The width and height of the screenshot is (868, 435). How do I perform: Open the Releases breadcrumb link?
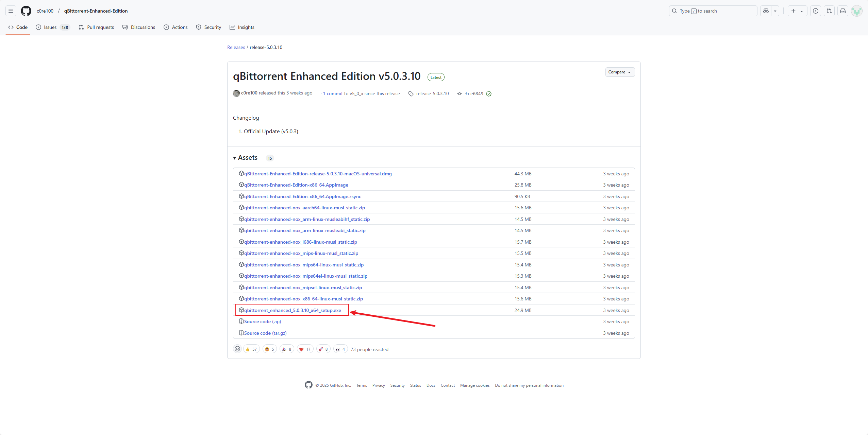[x=236, y=47]
